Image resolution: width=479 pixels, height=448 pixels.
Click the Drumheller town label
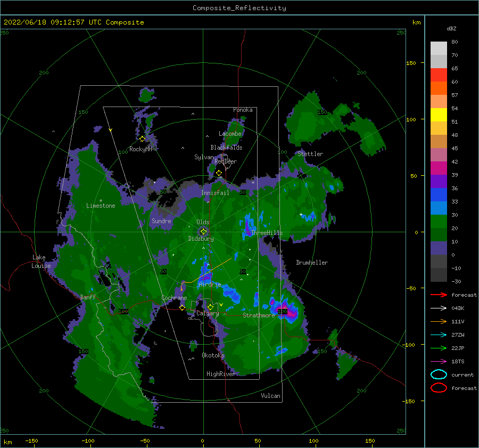click(312, 263)
